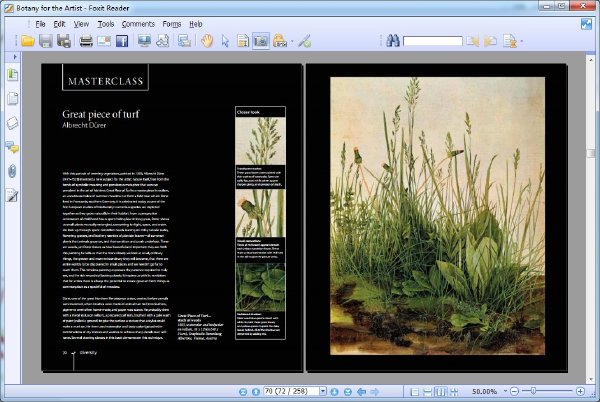Click the large turf painting on right page

[437, 216]
